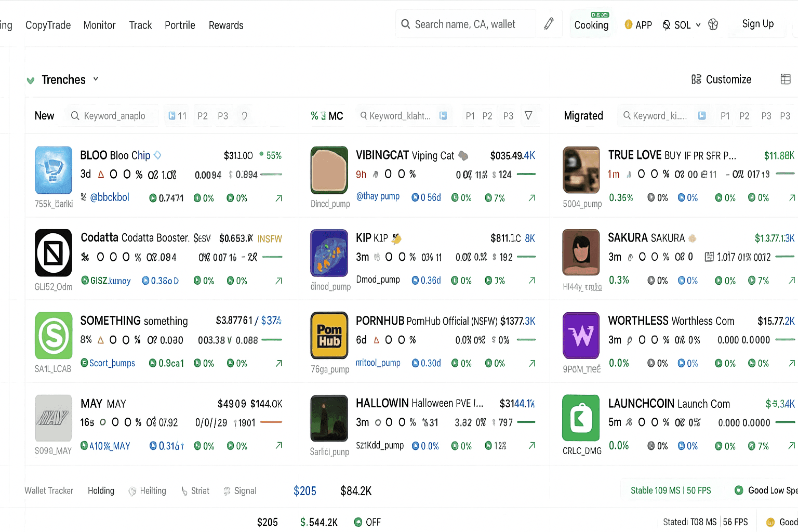Image resolution: width=798 pixels, height=532 pixels.
Task: Select P1 preset in the MC column
Action: coord(470,116)
